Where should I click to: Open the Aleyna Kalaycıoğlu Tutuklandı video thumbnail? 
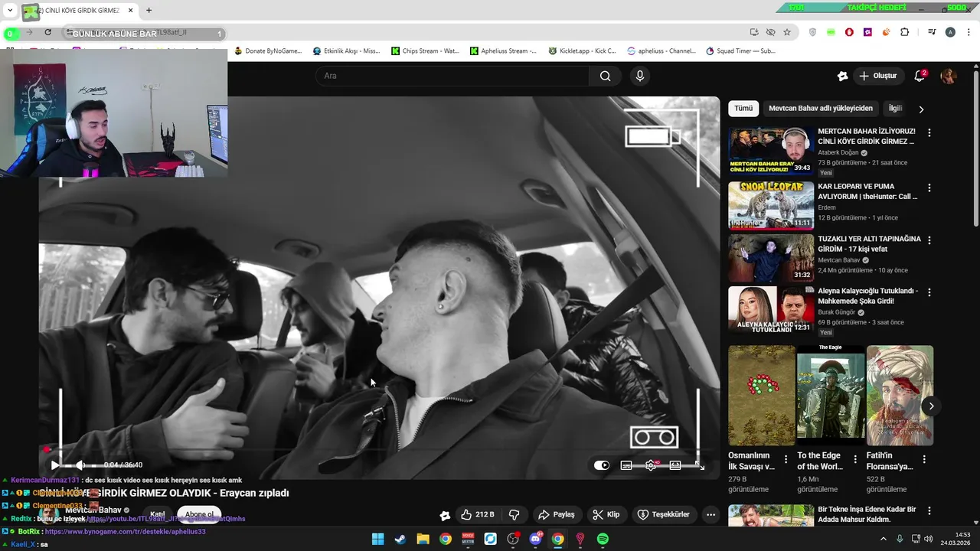tap(771, 309)
